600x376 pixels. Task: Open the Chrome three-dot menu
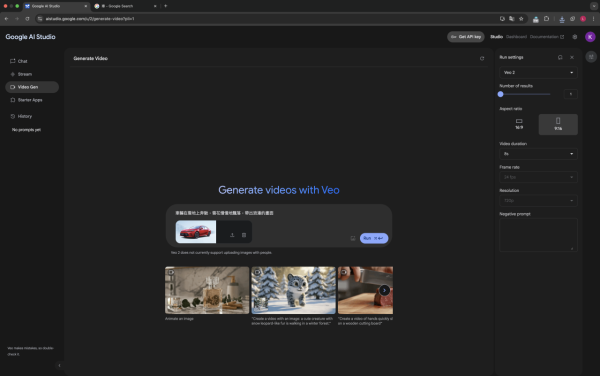593,19
